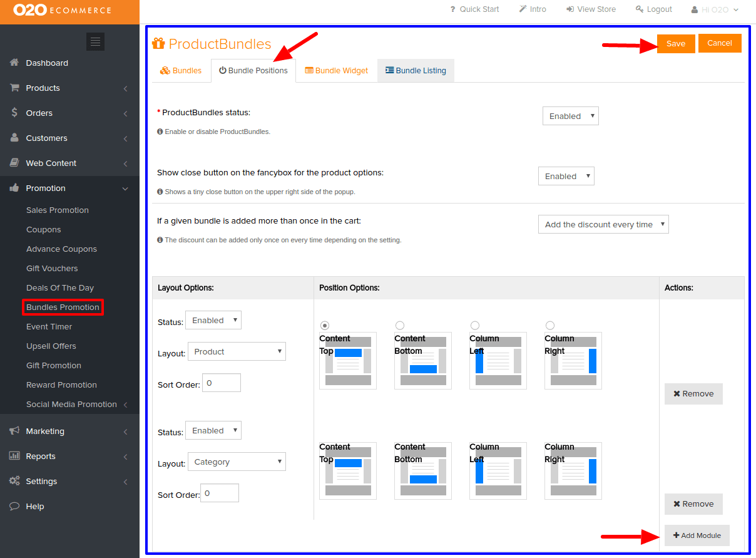Image resolution: width=756 pixels, height=558 pixels.
Task: Click the Settings gears icon
Action: click(x=14, y=481)
